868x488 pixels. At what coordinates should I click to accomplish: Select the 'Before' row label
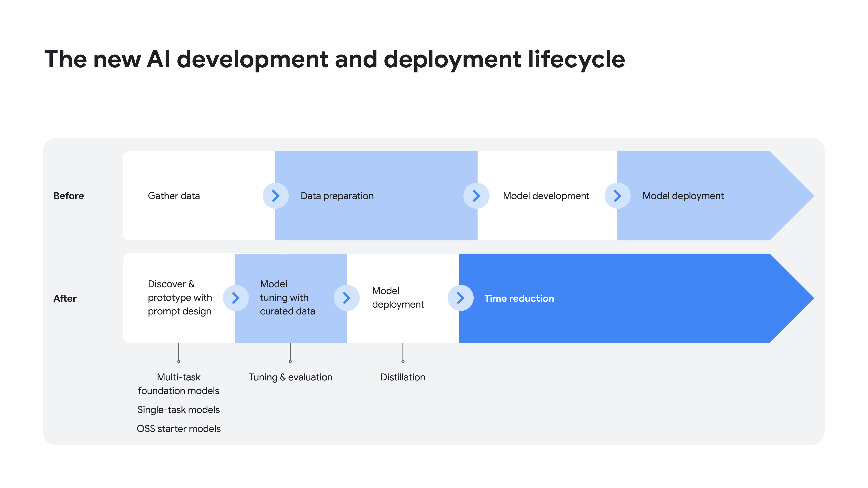(x=69, y=196)
